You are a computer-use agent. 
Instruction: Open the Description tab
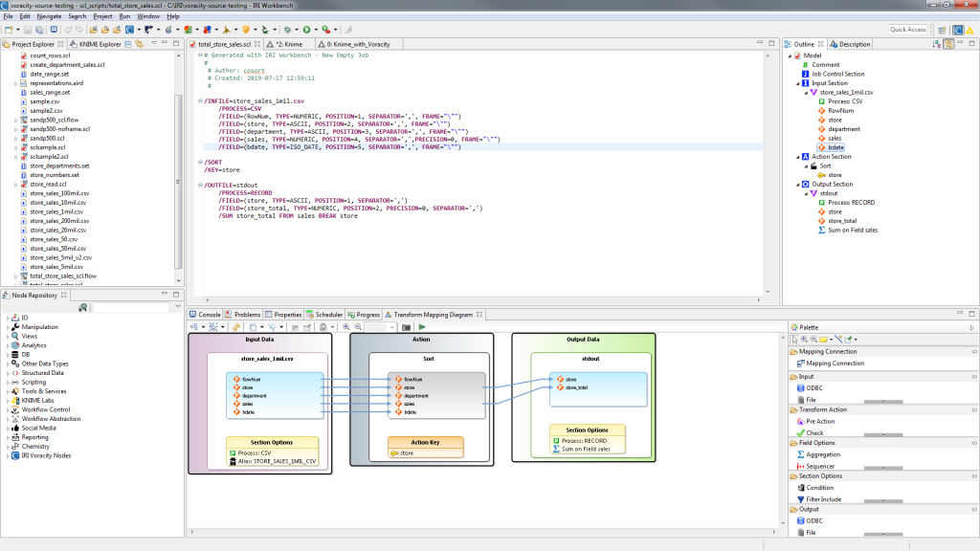850,44
